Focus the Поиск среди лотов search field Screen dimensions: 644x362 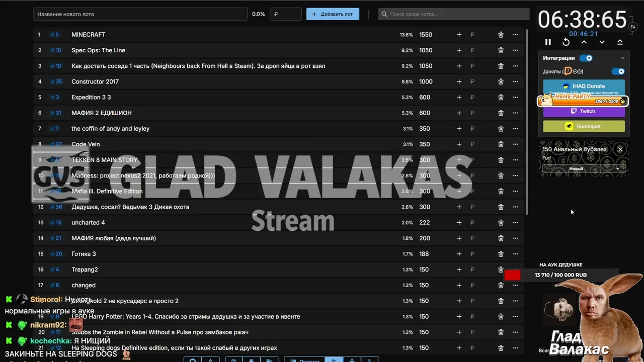tap(454, 14)
